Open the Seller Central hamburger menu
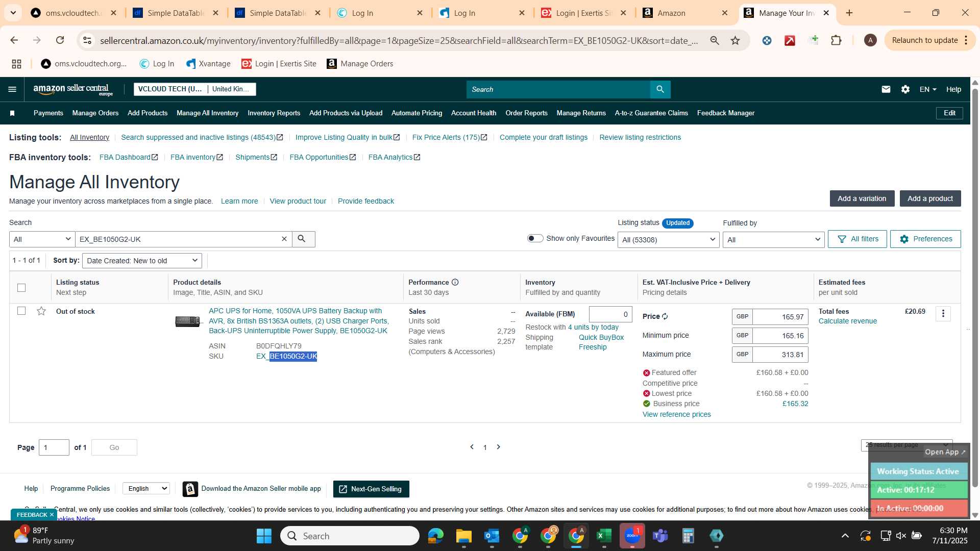The width and height of the screenshot is (980, 551). click(x=12, y=89)
